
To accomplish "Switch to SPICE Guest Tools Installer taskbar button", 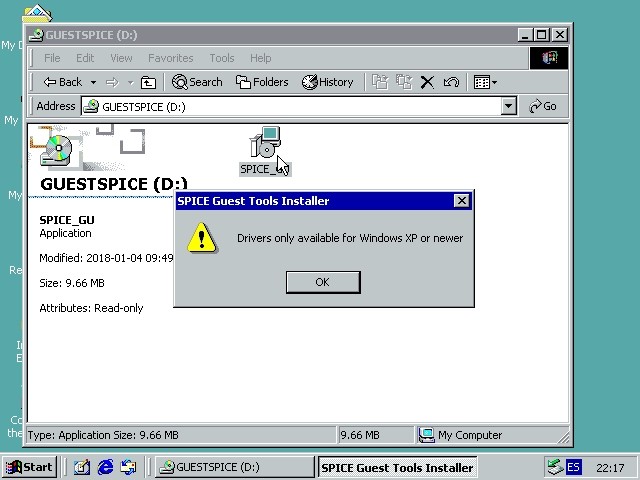I will click(x=397, y=467).
